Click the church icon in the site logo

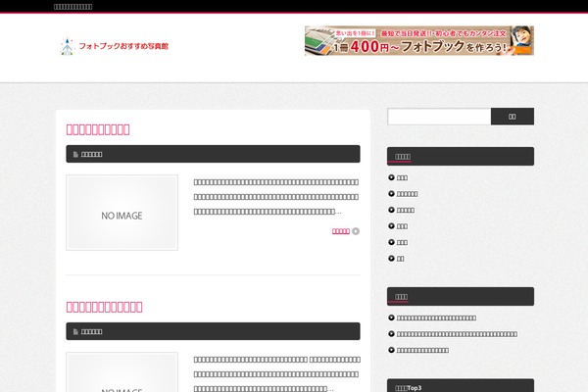pyautogui.click(x=67, y=46)
